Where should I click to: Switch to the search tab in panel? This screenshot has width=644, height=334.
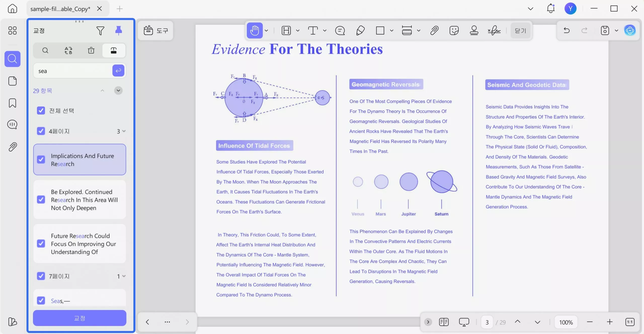45,50
